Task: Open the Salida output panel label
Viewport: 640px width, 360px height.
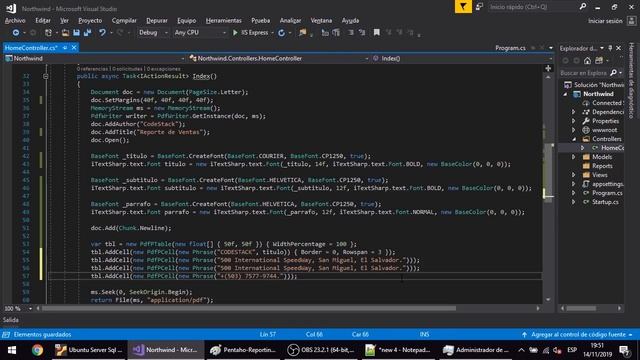Action: coord(11,320)
